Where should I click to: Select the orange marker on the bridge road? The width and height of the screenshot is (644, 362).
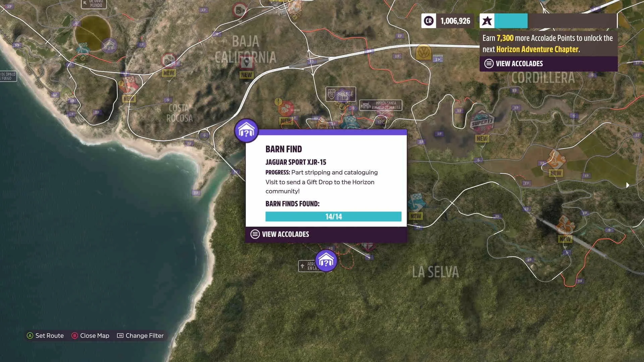pos(565,225)
